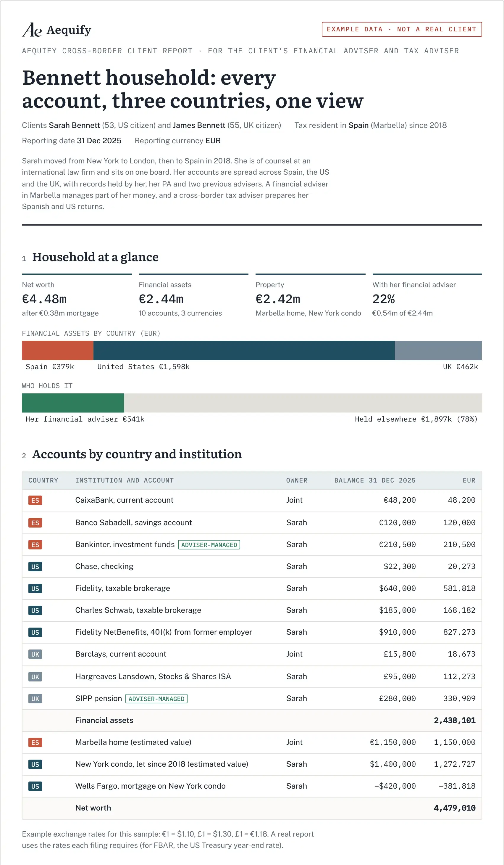504x865 pixels.
Task: Click the "INSTITUTION AND ACCOUNT" column header
Action: [x=125, y=480]
